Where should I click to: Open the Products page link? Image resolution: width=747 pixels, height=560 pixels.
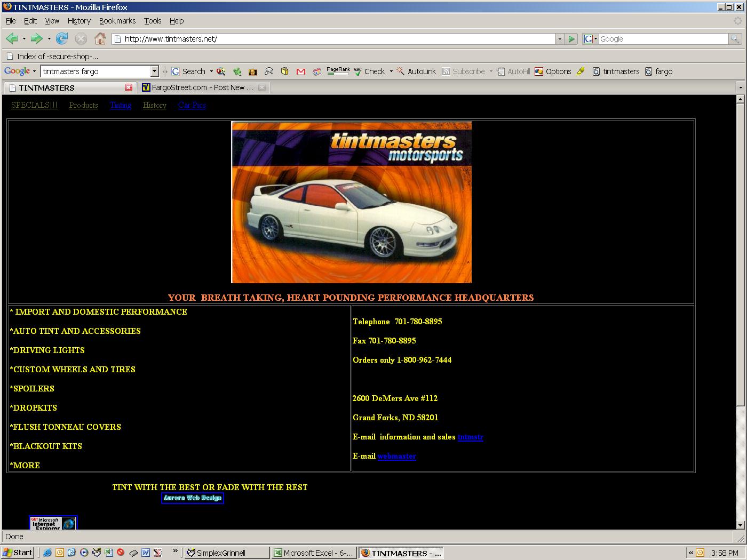pyautogui.click(x=84, y=105)
